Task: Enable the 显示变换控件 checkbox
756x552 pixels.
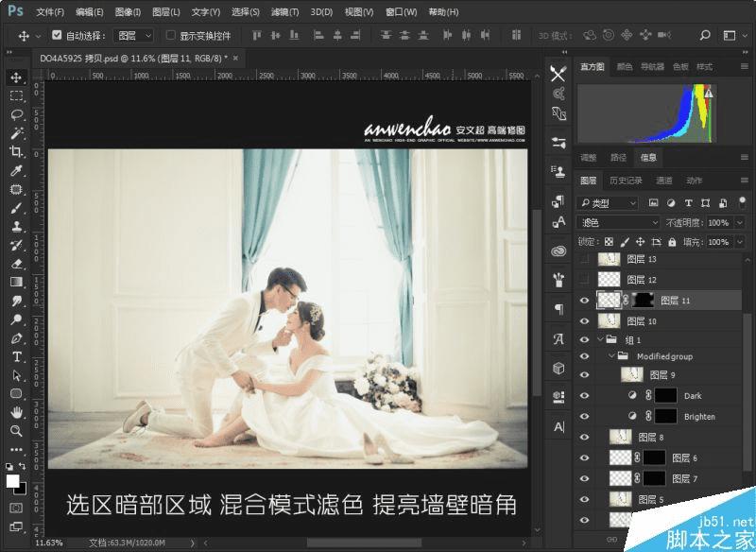Action: click(170, 35)
